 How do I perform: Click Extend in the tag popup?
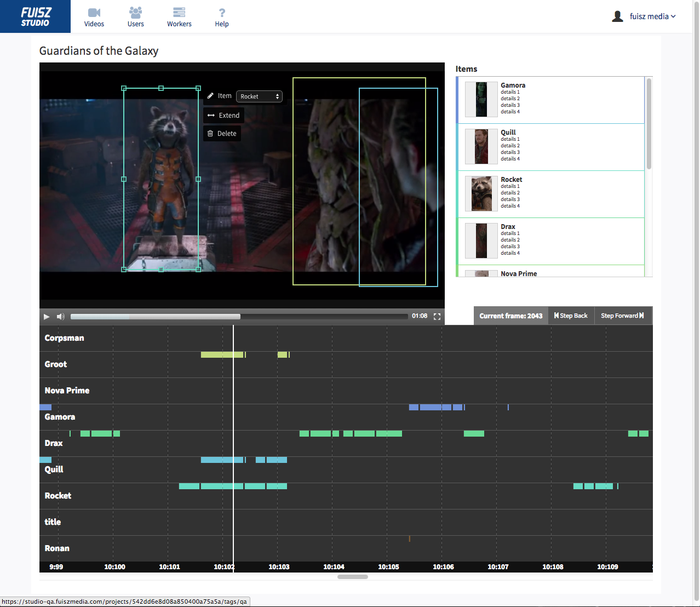click(223, 116)
